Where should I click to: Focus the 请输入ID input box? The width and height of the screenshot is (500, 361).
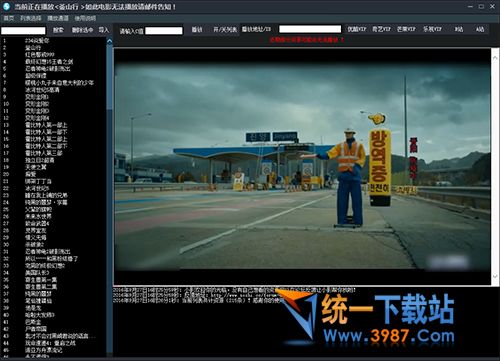164,31
